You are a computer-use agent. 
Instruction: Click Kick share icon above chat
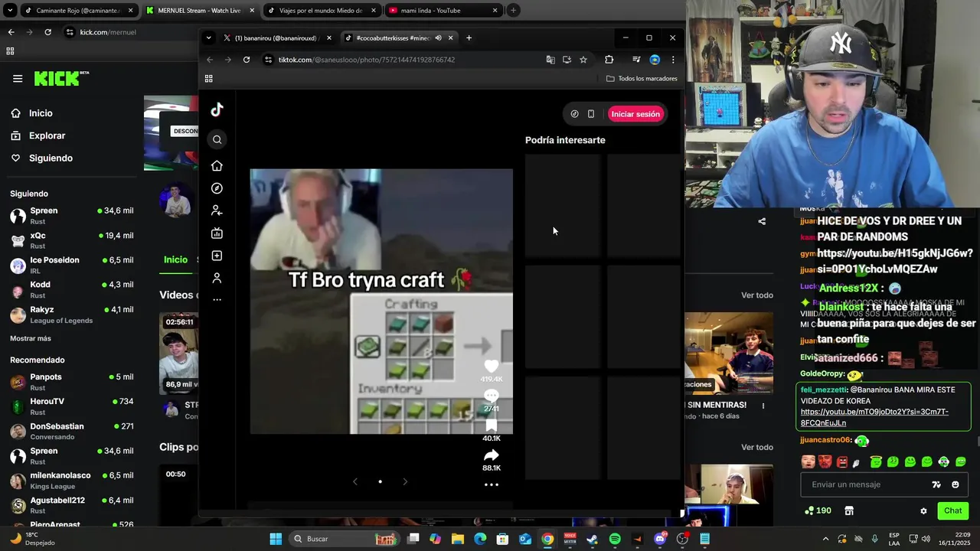coord(762,221)
